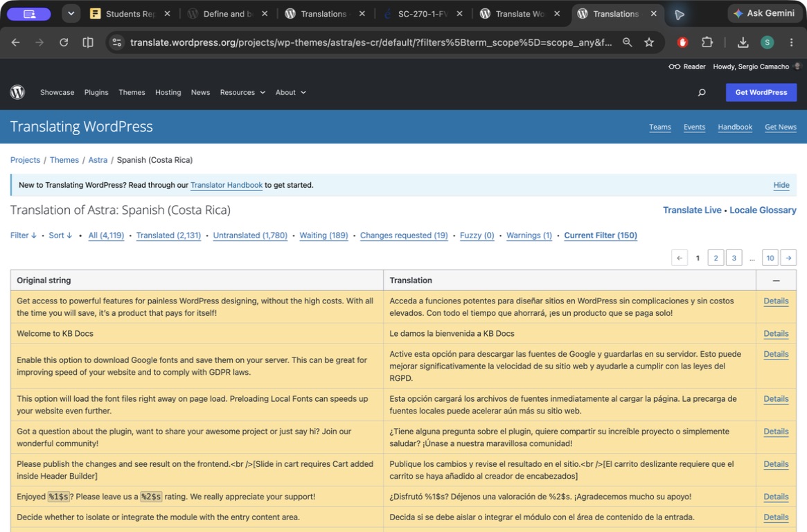The height and width of the screenshot is (532, 807).
Task: Switch to Define and b tab
Action: (227, 14)
